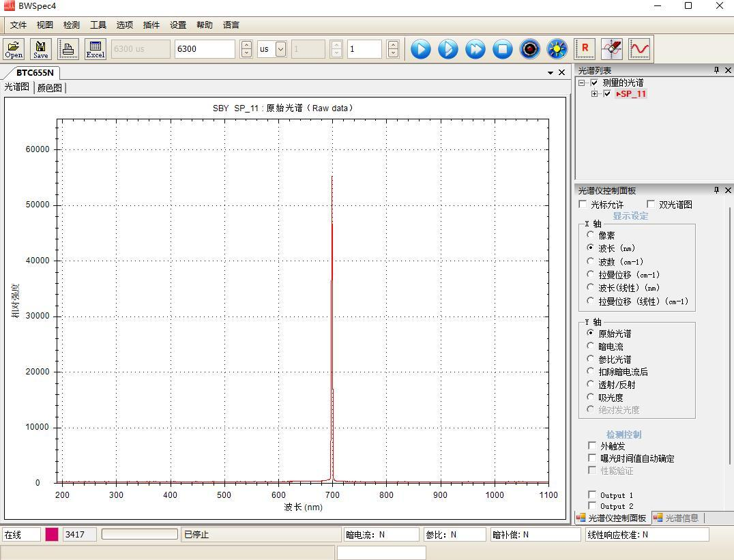Expand the SP_11 tree node
Image resolution: width=734 pixels, height=560 pixels.
click(x=595, y=94)
